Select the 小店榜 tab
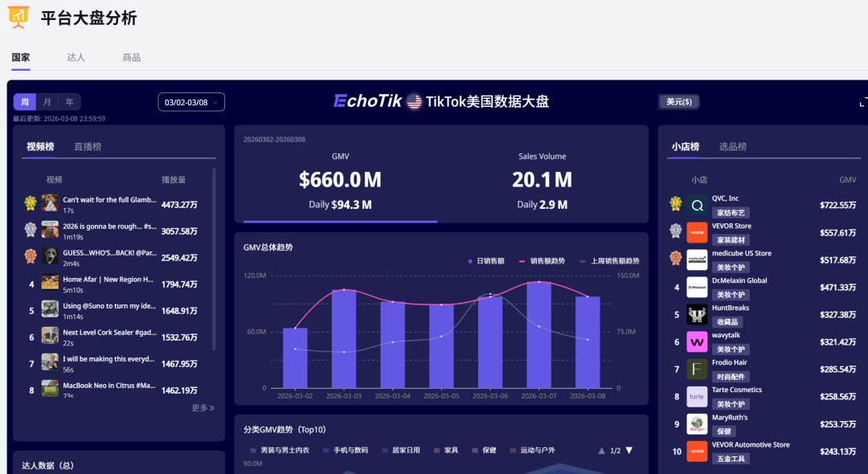This screenshot has height=474, width=868. coord(686,146)
